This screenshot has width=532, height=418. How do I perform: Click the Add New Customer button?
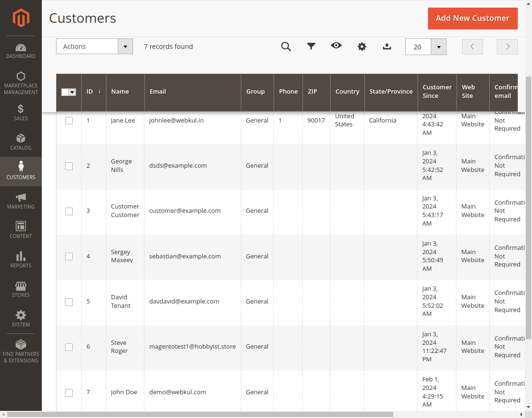click(x=472, y=19)
